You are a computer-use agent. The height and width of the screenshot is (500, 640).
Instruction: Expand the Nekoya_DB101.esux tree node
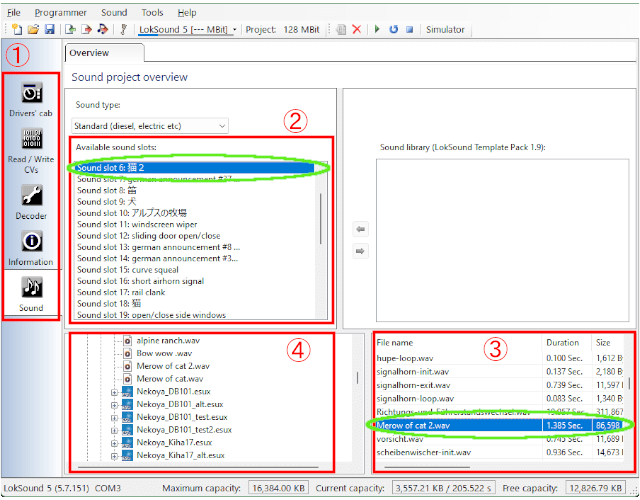click(x=115, y=393)
